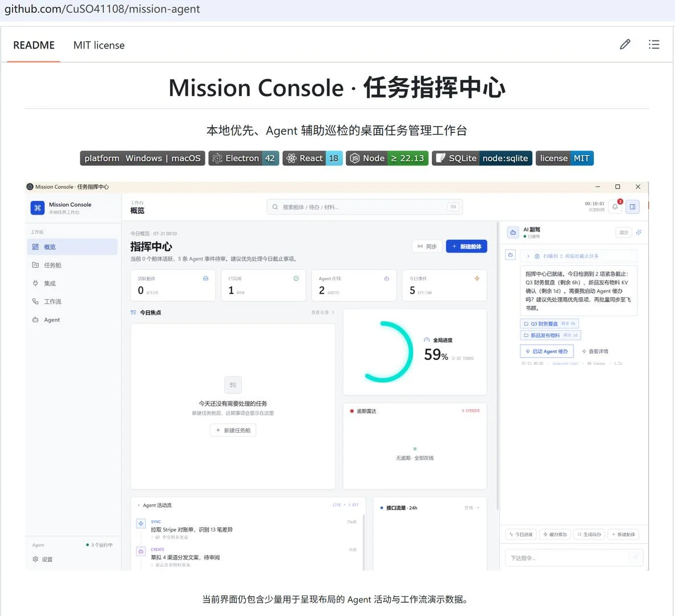This screenshot has height=616, width=675.
Task: Click the SQLite node:sqlite badge
Action: [482, 158]
